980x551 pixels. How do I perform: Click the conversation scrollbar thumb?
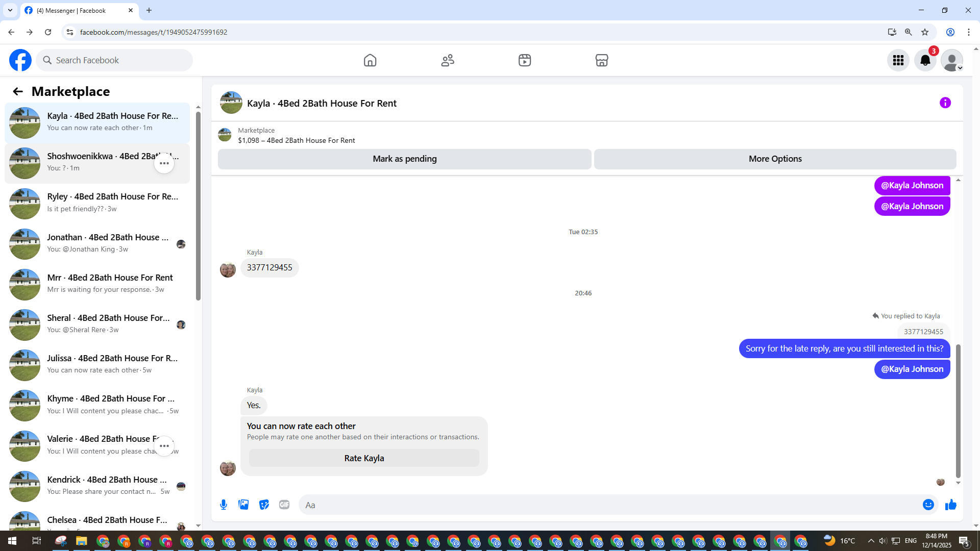(x=958, y=411)
